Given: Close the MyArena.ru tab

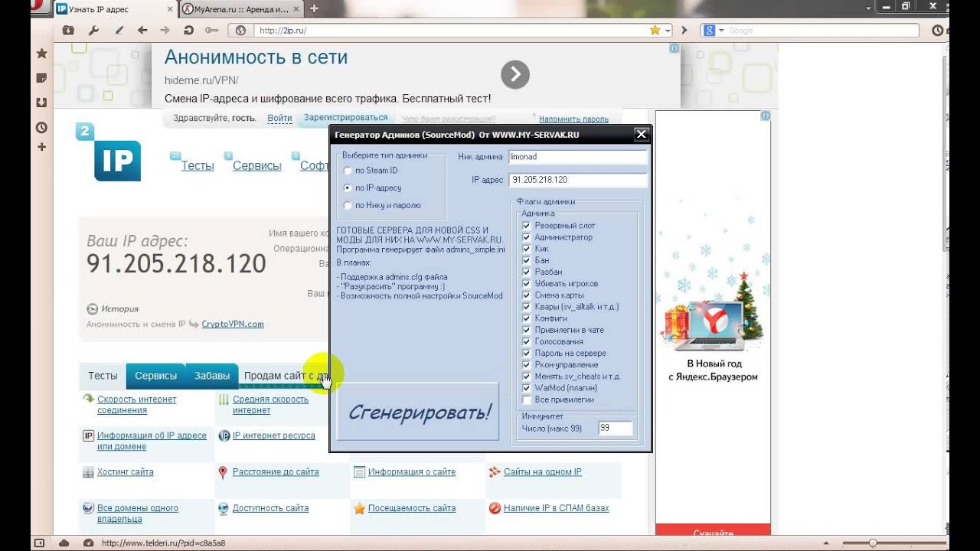Looking at the screenshot, I should point(296,9).
